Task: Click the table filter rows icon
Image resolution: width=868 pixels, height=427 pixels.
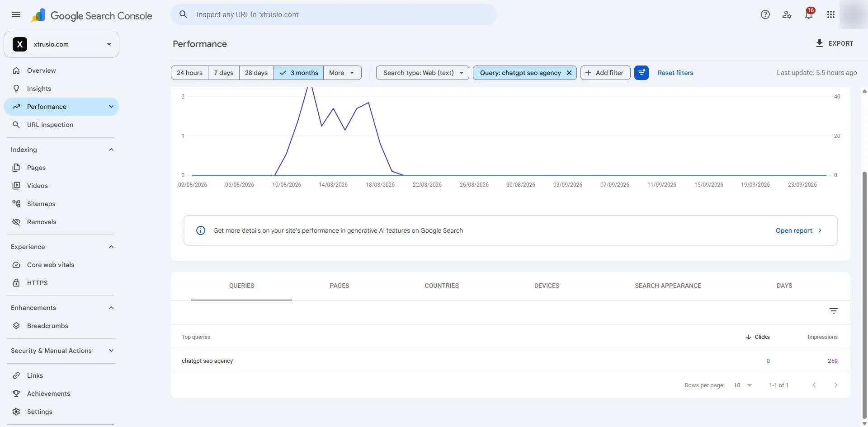Action: pyautogui.click(x=834, y=311)
